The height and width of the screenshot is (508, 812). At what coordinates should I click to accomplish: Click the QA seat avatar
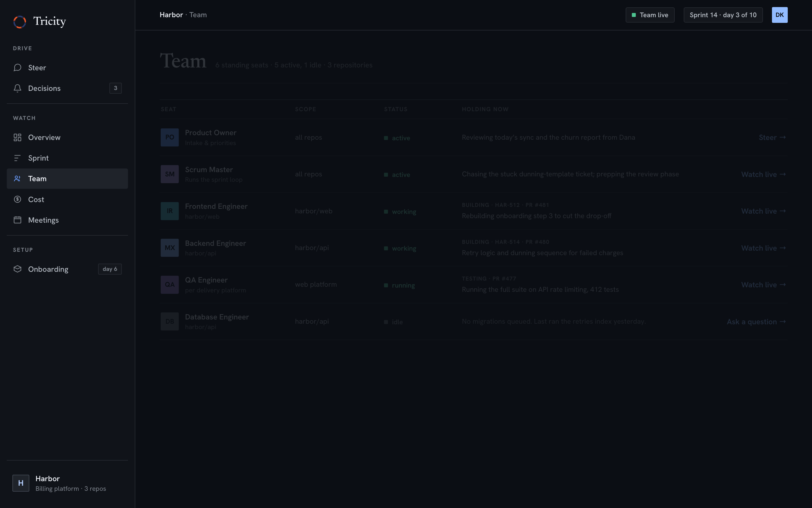[169, 284]
